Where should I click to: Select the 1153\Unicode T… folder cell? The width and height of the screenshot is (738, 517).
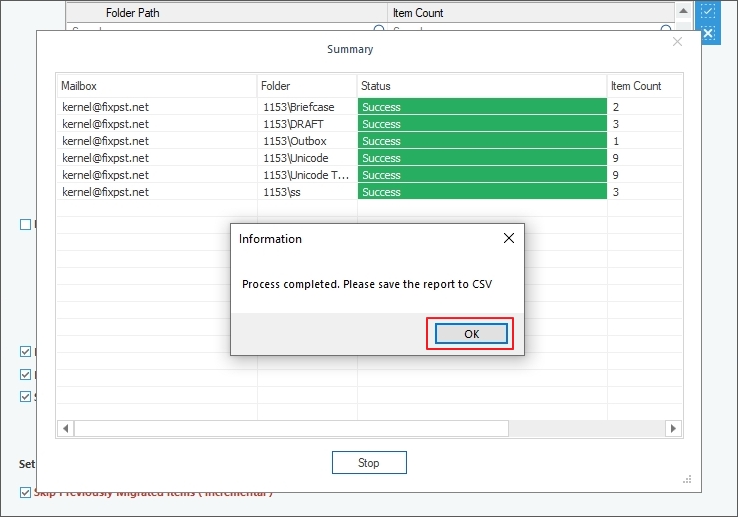coord(307,175)
